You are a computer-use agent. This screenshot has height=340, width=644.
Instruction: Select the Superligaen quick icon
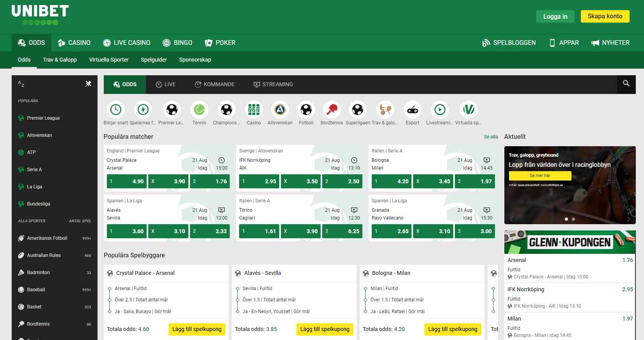[x=358, y=110]
